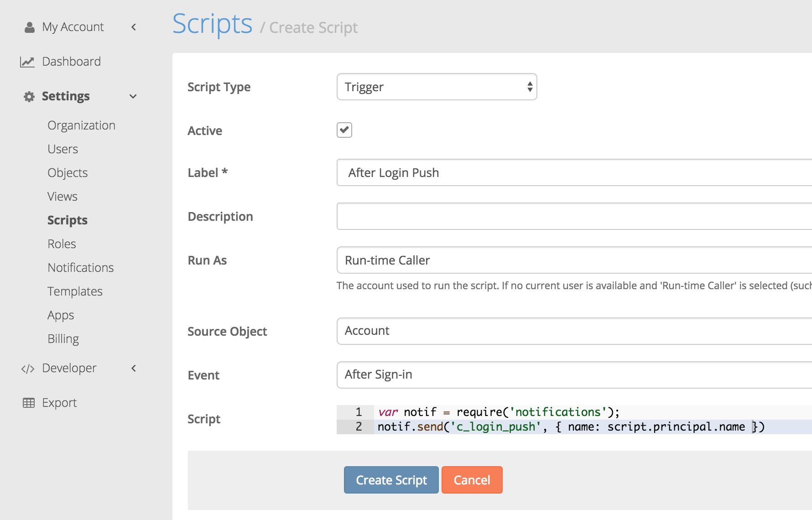This screenshot has width=812, height=520.
Task: Click the 'Script Type' field label
Action: [219, 87]
